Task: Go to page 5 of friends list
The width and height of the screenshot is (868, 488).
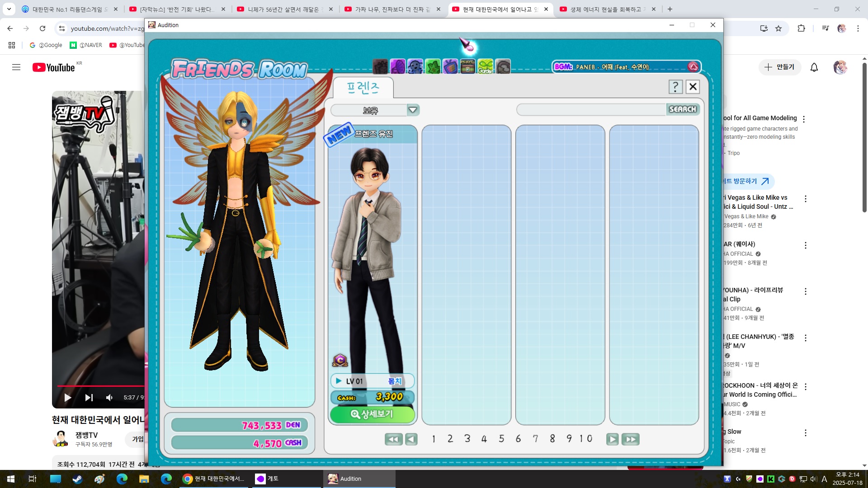Action: 501,439
